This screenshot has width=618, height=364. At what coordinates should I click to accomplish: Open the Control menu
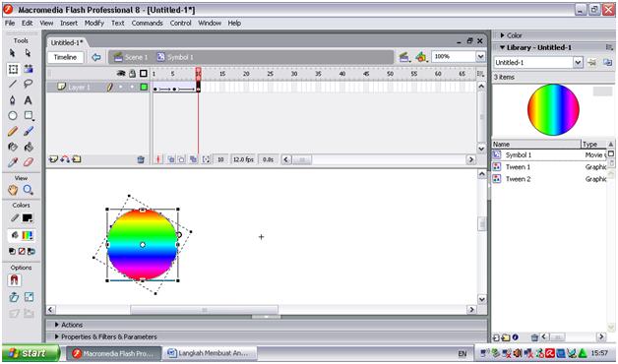coord(180,24)
